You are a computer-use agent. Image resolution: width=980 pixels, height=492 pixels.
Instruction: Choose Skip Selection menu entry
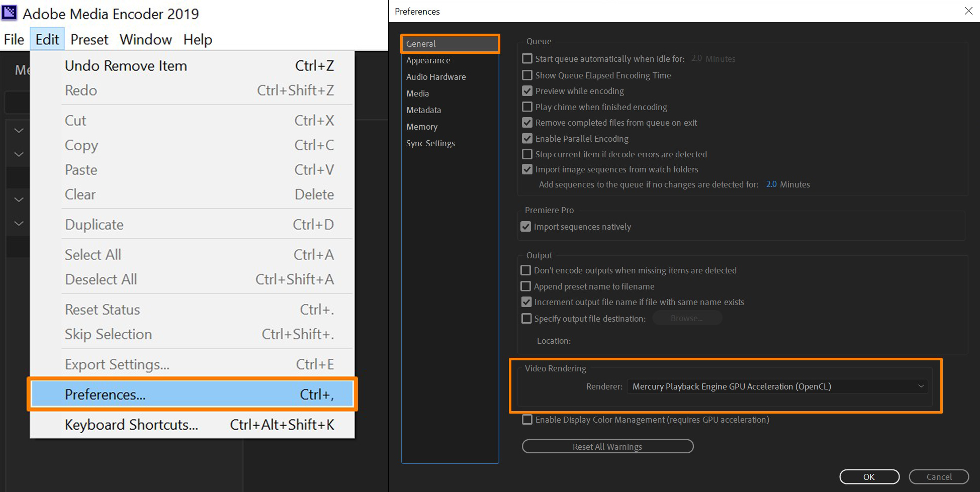coord(192,334)
